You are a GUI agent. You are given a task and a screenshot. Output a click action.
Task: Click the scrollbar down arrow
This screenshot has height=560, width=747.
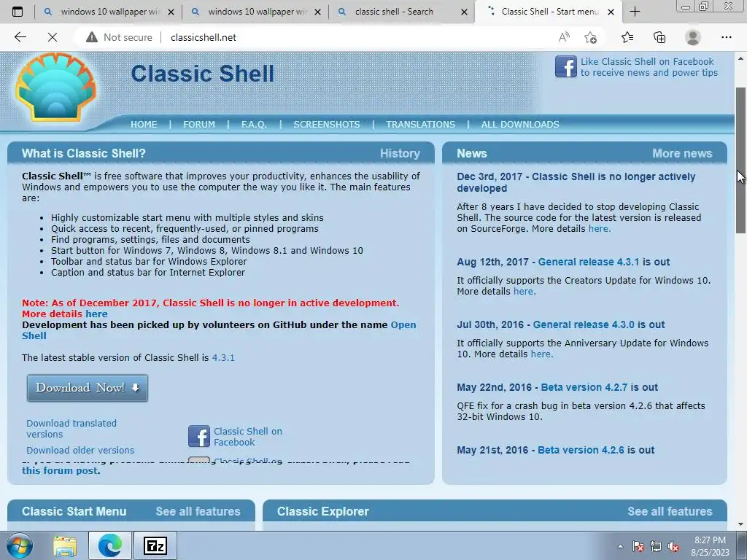click(x=741, y=524)
